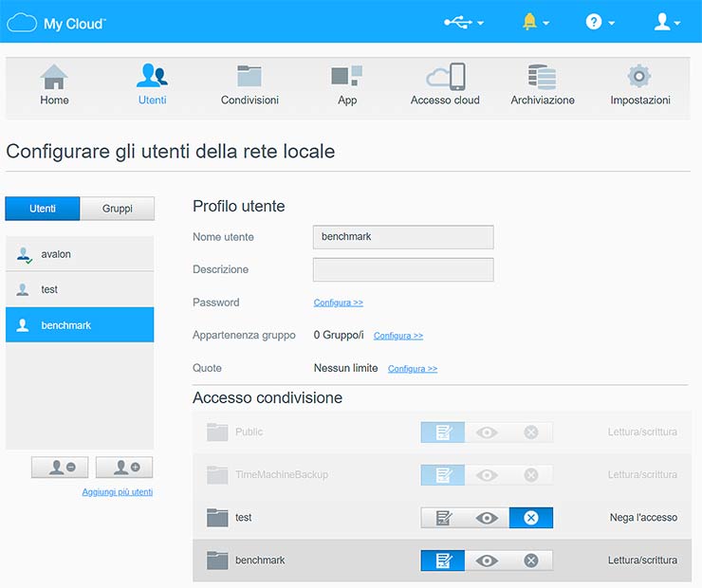Image resolution: width=702 pixels, height=588 pixels.
Task: Expand the USB devices dropdown
Action: click(x=464, y=22)
